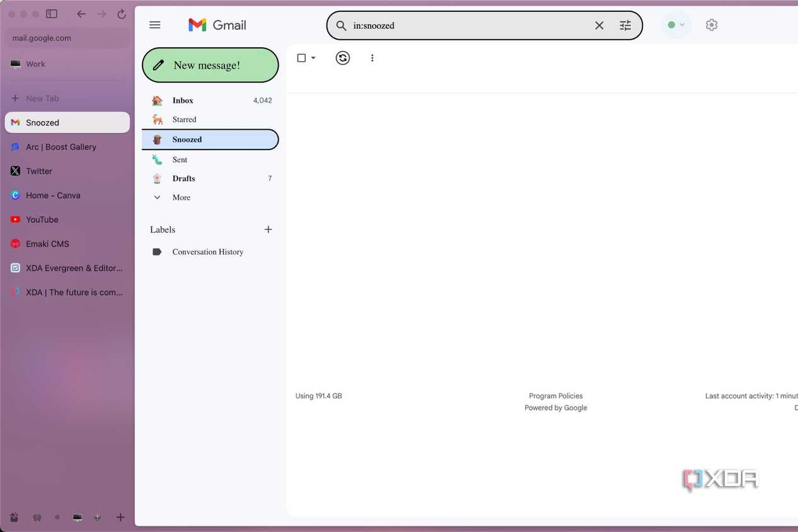The height and width of the screenshot is (532, 798).
Task: Add a new space with bottom plus
Action: [120, 518]
